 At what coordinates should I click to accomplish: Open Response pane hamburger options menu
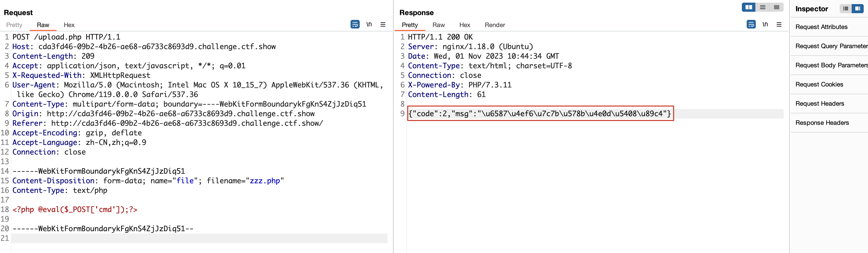coord(779,24)
